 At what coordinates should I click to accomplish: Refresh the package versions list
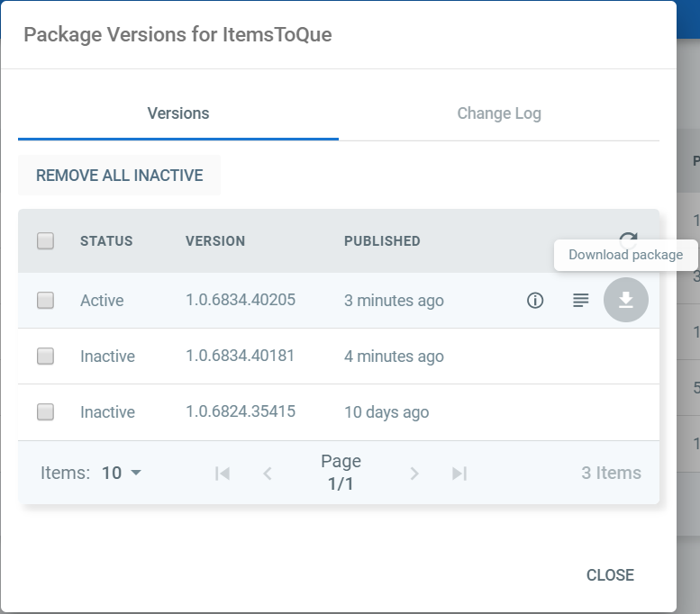628,240
